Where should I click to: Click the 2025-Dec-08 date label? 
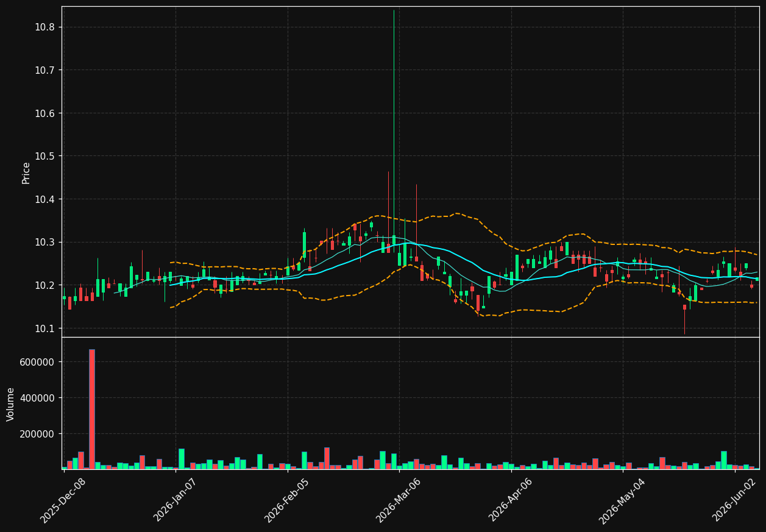pyautogui.click(x=63, y=500)
